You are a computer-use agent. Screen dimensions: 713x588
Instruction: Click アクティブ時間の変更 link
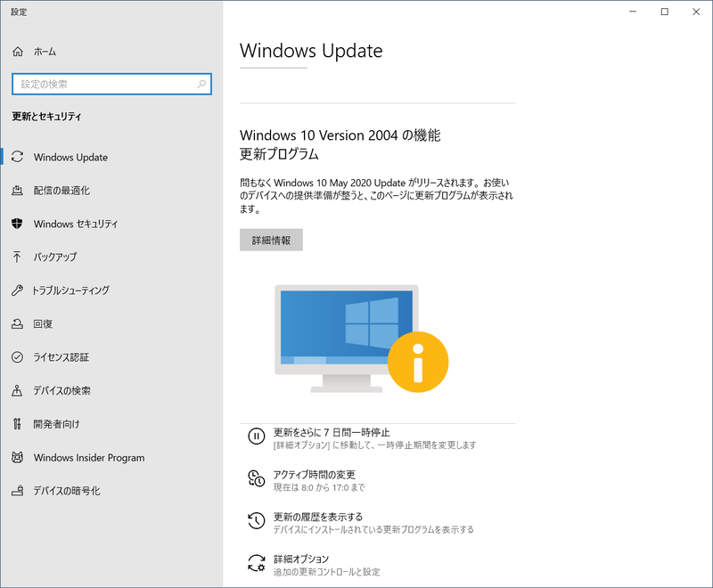point(314,474)
